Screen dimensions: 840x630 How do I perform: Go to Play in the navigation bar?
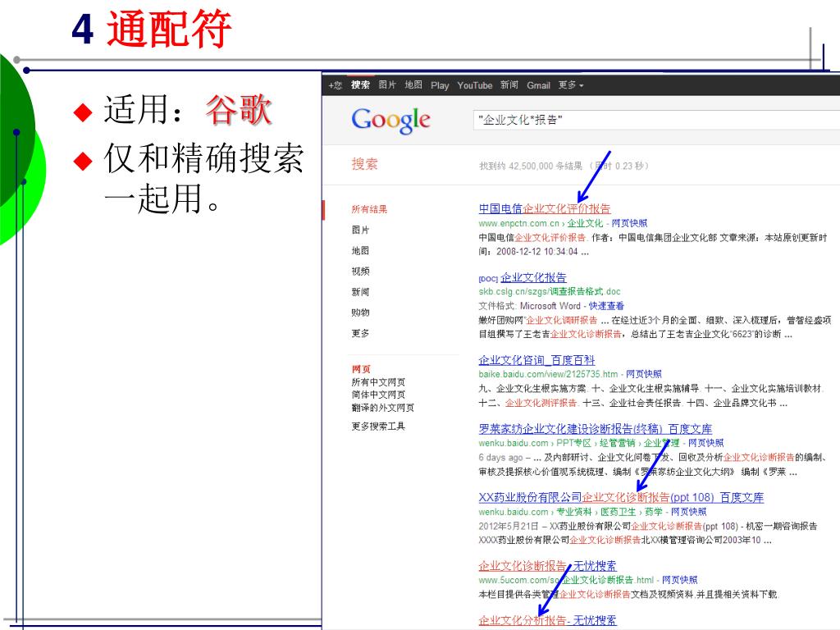pos(440,85)
